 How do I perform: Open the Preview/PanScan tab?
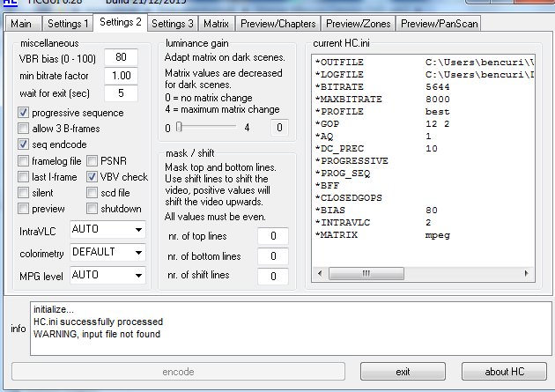(439, 24)
